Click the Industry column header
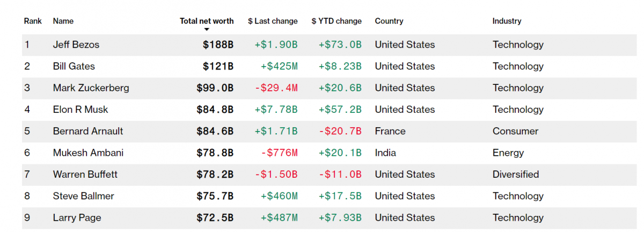The width and height of the screenshot is (644, 232). (x=507, y=21)
